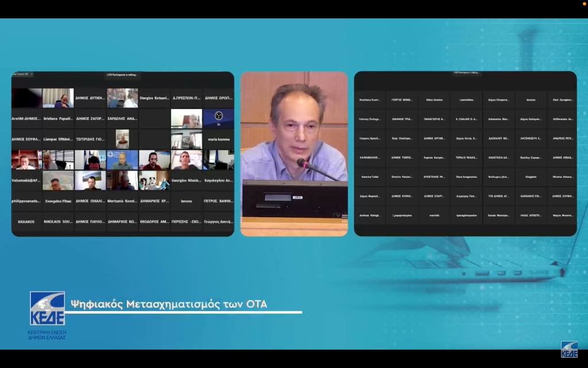
Task: Click the left panel's 'LIVE Participants is talking' banner
Action: tap(122, 74)
